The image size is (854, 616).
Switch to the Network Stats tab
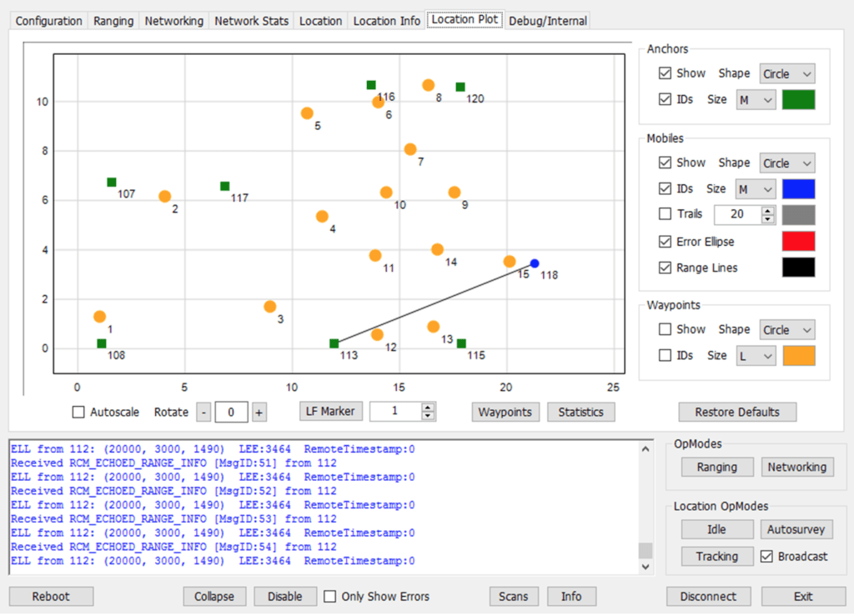pyautogui.click(x=251, y=21)
